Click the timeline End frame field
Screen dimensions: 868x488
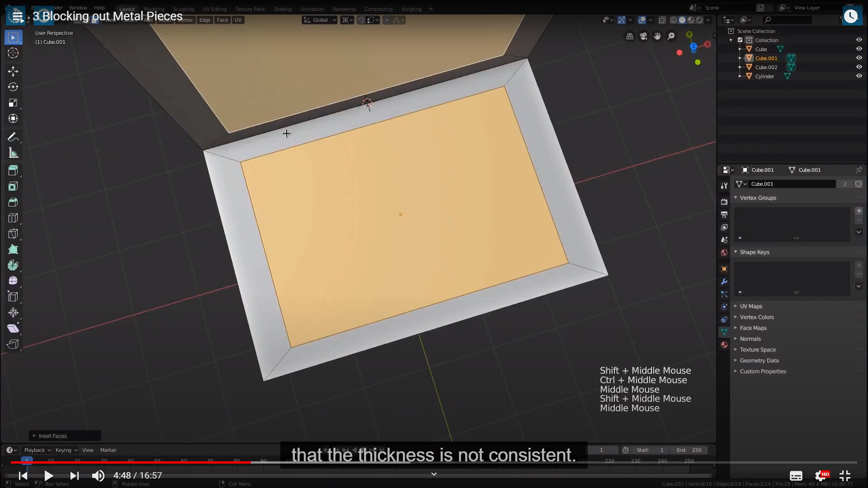(689, 450)
